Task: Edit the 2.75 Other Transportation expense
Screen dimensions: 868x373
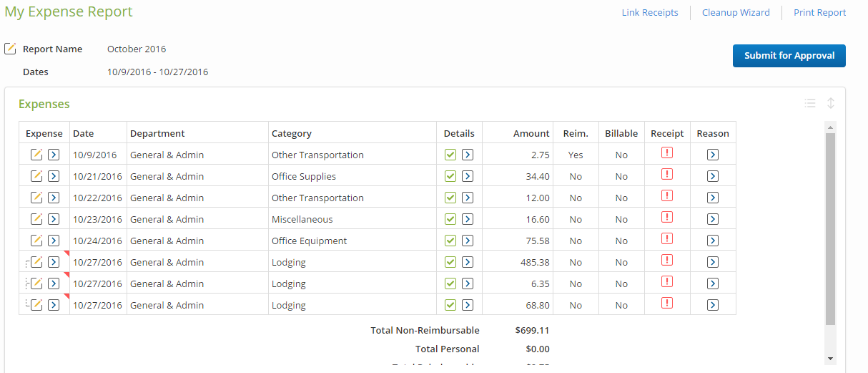Action: point(36,155)
